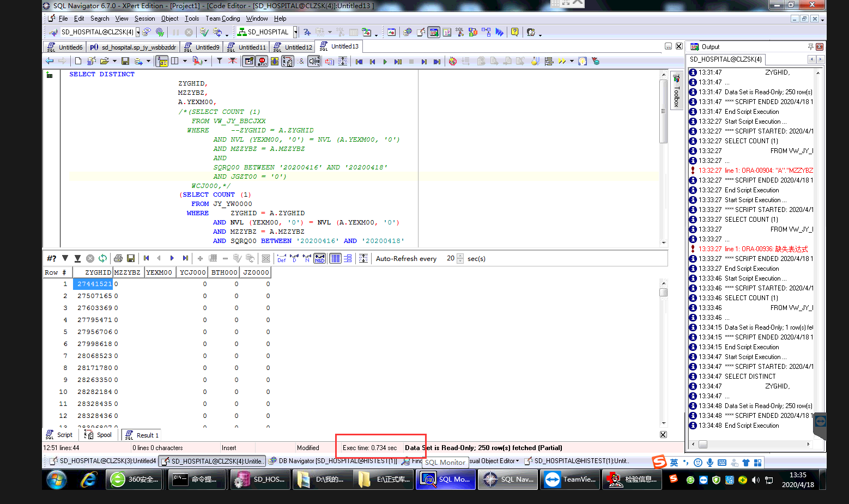Click the print icon in results toolbar

tap(118, 258)
